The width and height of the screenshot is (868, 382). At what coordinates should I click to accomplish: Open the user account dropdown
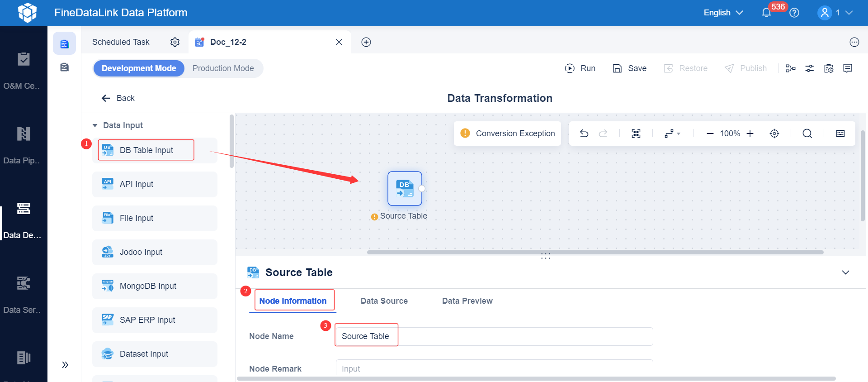[835, 13]
